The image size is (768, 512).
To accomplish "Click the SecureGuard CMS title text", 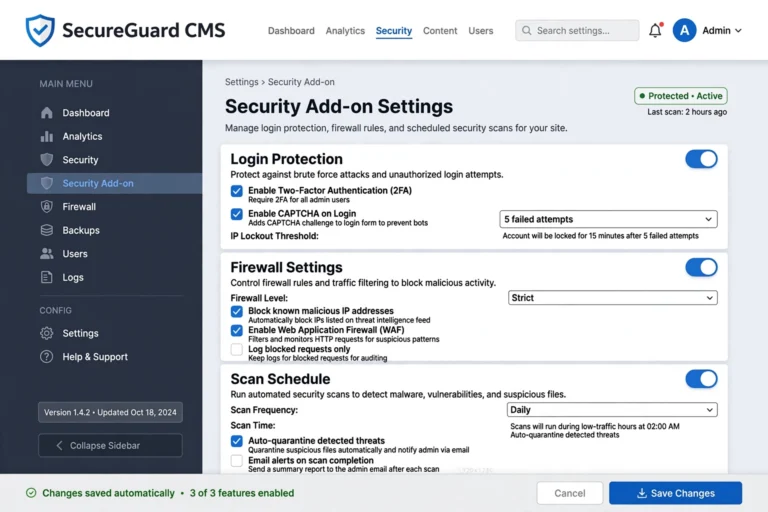I will click(x=144, y=30).
